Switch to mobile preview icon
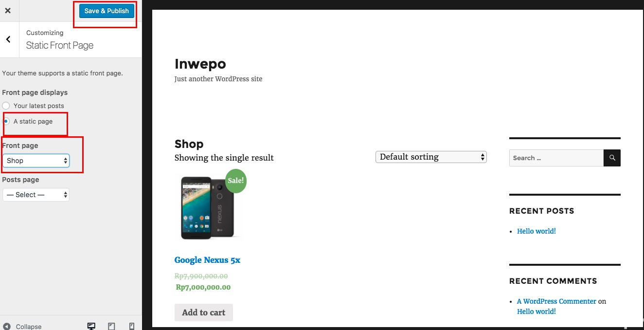The width and height of the screenshot is (644, 330). [x=131, y=326]
